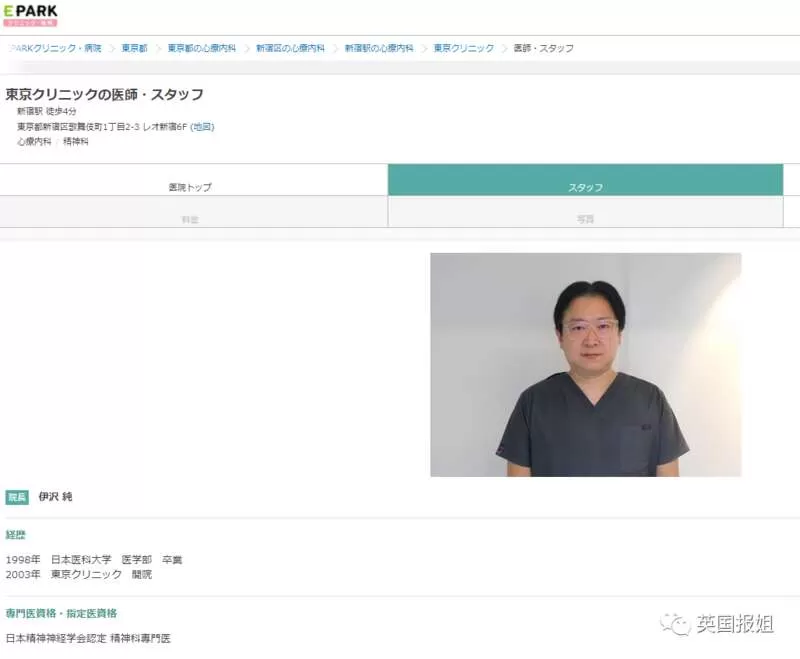Viewport: 800px width, 659px height.
Task: Click the WeChat watermark icon
Action: [675, 623]
